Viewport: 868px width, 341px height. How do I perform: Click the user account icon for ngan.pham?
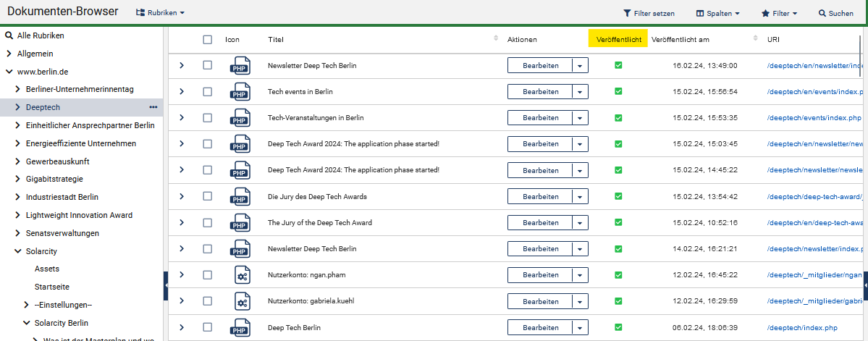(241, 275)
